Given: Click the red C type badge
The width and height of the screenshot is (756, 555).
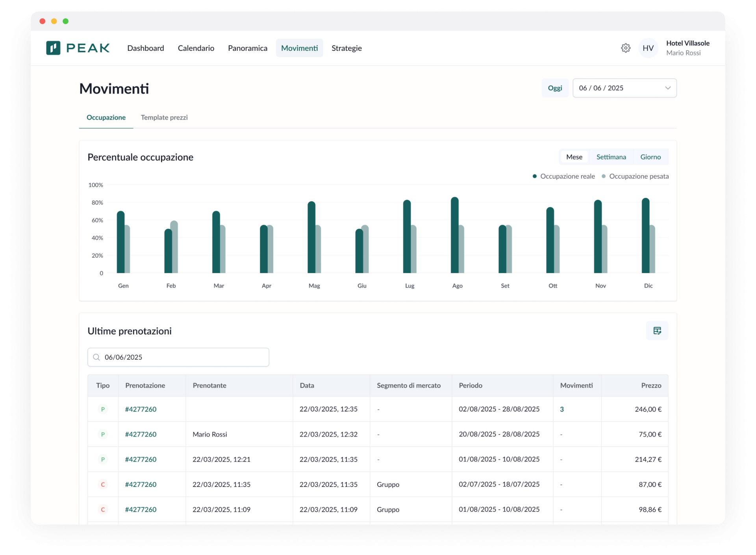Looking at the screenshot, I should click(103, 485).
